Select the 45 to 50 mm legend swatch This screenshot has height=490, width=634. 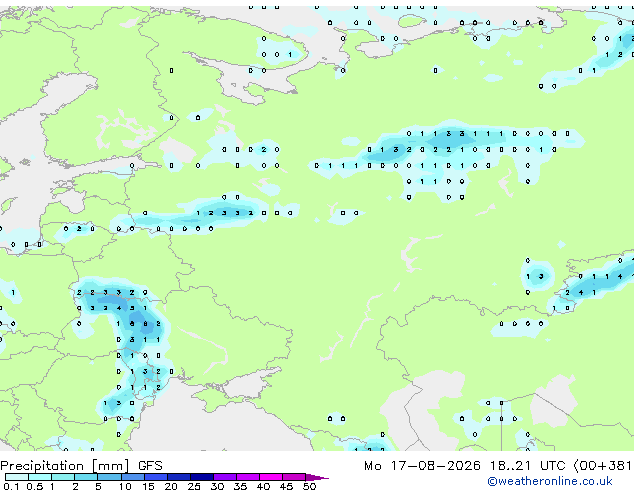tap(294, 477)
